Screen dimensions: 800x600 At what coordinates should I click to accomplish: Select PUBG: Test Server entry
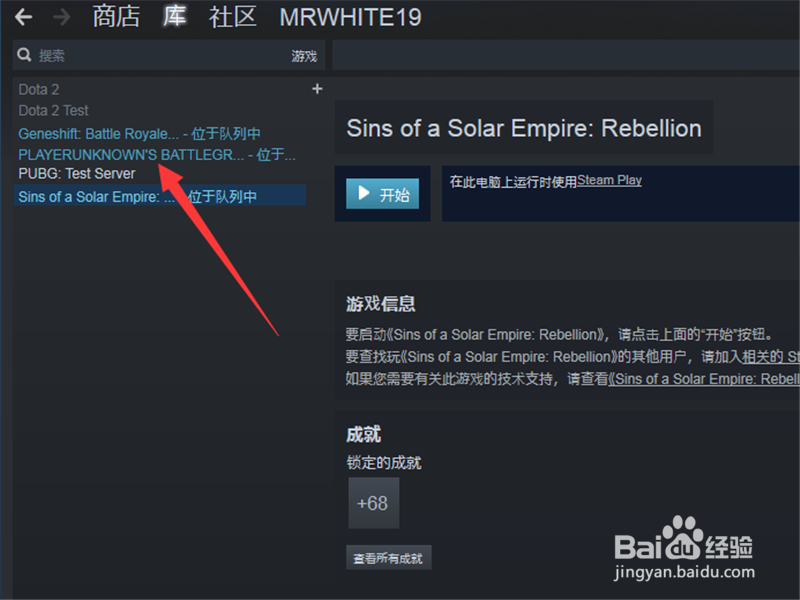point(77,173)
